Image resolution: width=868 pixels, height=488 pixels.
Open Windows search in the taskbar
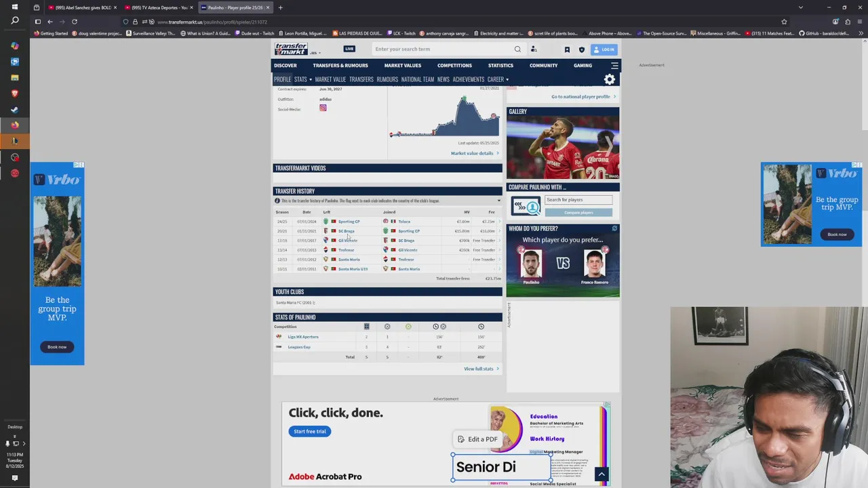tap(15, 21)
